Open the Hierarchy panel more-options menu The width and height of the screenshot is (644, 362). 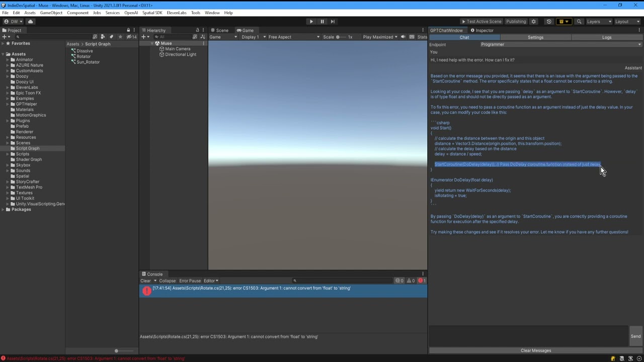[x=203, y=30]
